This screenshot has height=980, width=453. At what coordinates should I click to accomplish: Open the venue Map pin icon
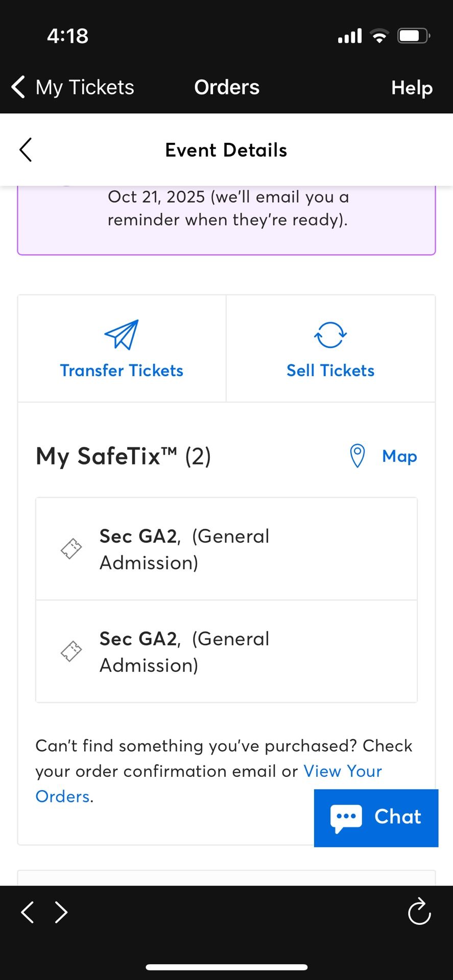(x=357, y=456)
